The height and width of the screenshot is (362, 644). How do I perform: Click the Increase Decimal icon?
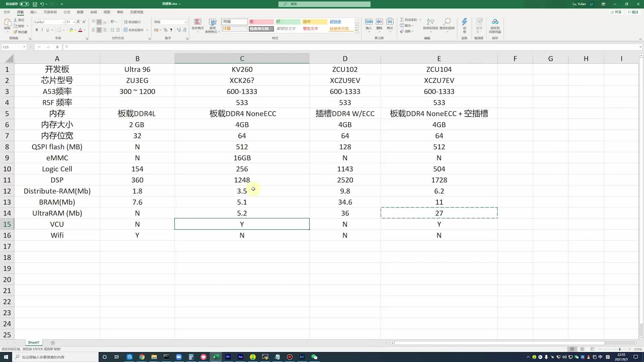[179, 30]
